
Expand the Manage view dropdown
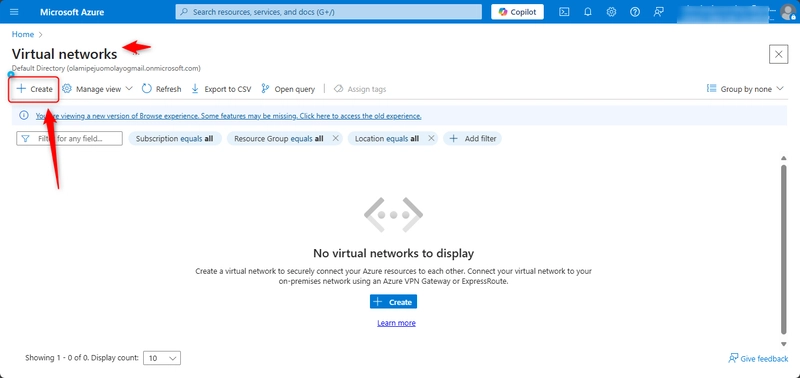click(97, 89)
